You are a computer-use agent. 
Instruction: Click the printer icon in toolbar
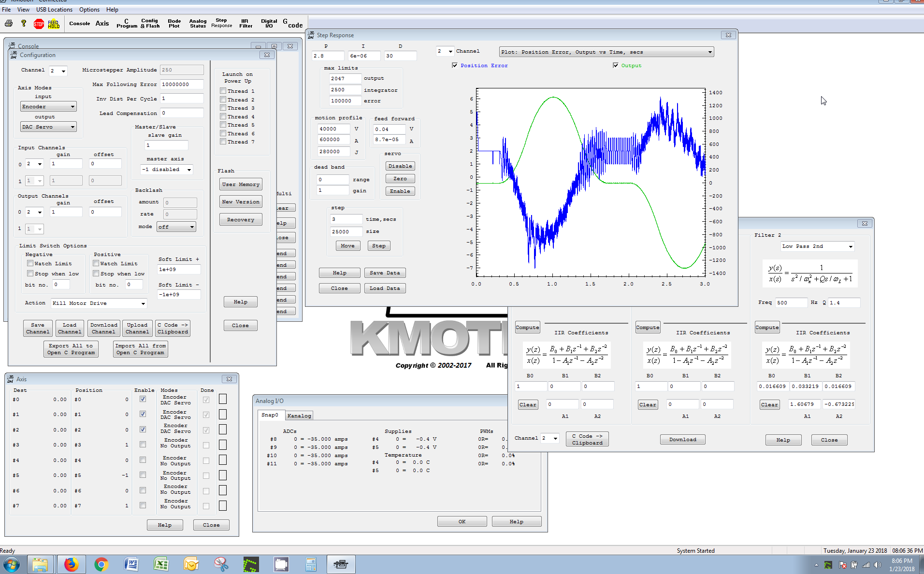pyautogui.click(x=9, y=23)
